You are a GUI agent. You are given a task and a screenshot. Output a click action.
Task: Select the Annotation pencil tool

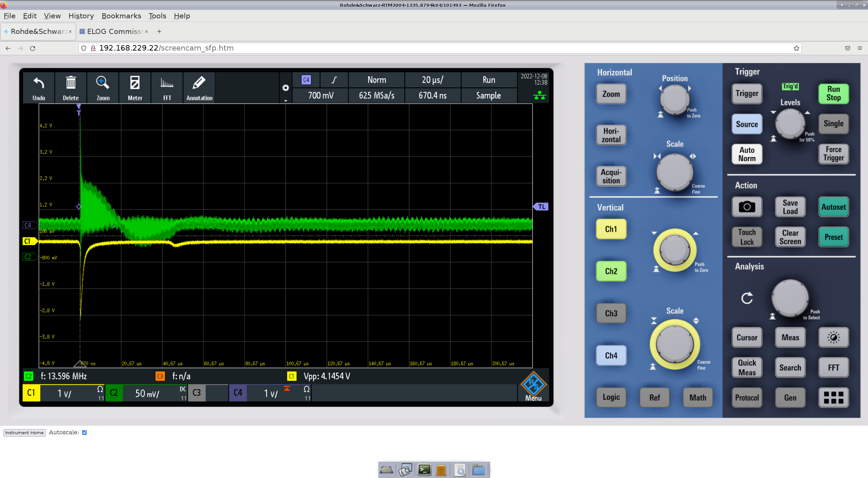199,88
